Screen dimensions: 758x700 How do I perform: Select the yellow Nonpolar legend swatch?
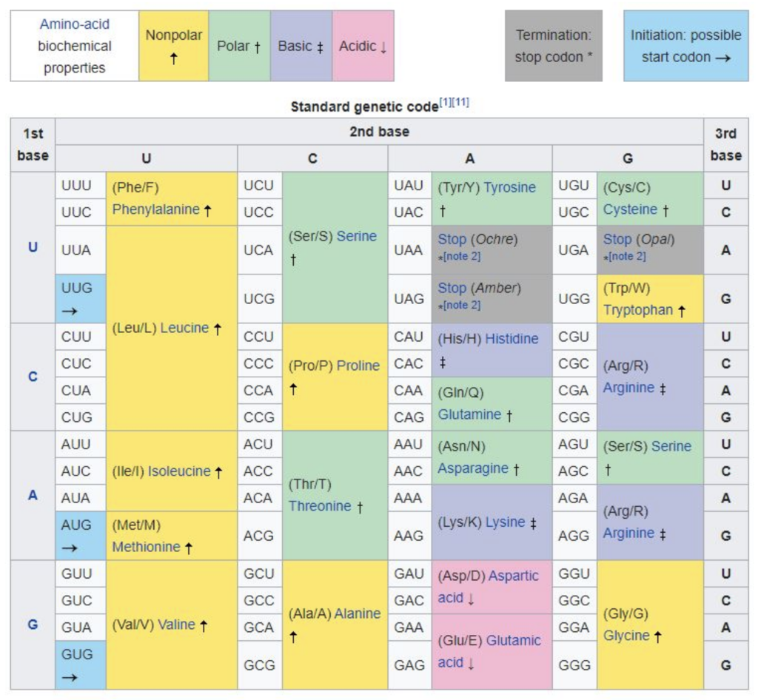[175, 44]
